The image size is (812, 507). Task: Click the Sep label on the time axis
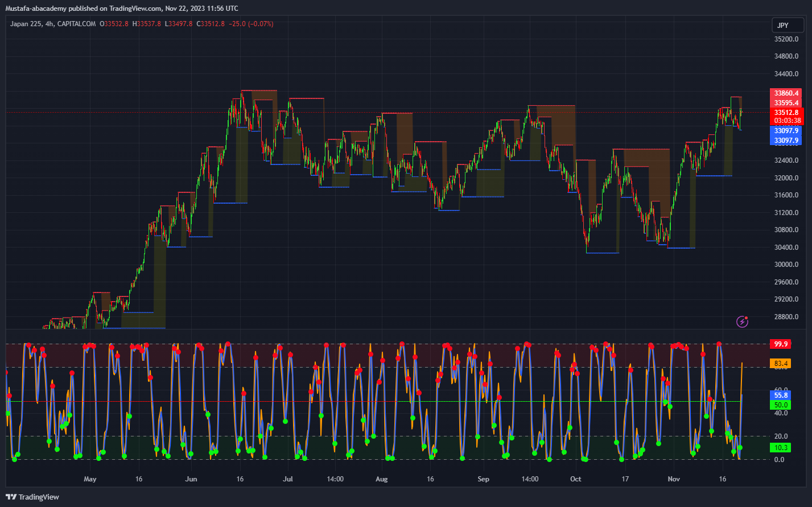pos(483,479)
